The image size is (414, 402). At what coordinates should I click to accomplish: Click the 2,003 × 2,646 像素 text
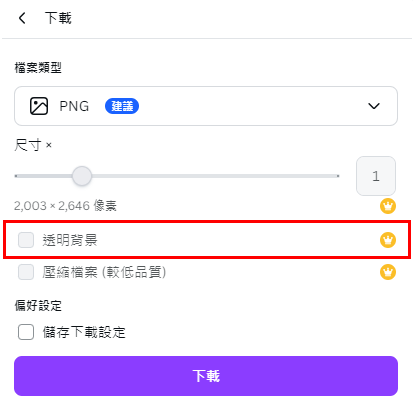(x=65, y=206)
